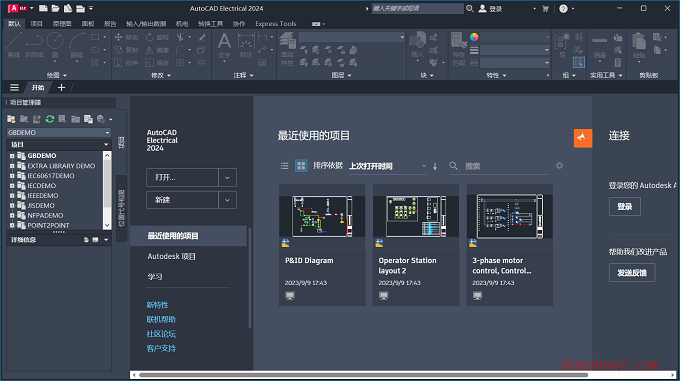The width and height of the screenshot is (680, 381).
Task: Open the Help question mark icon
Action: click(x=563, y=8)
